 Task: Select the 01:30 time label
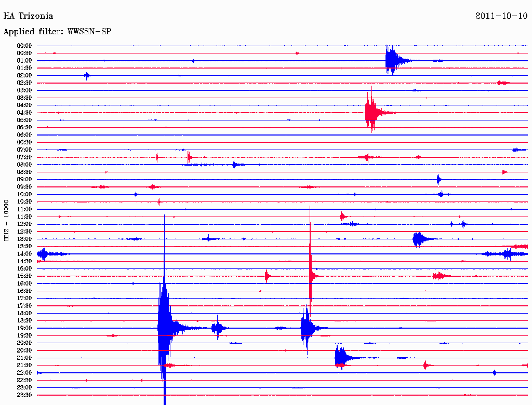(x=24, y=68)
